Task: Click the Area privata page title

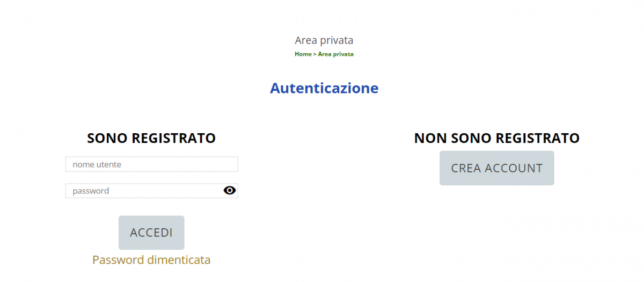Action: (x=324, y=40)
